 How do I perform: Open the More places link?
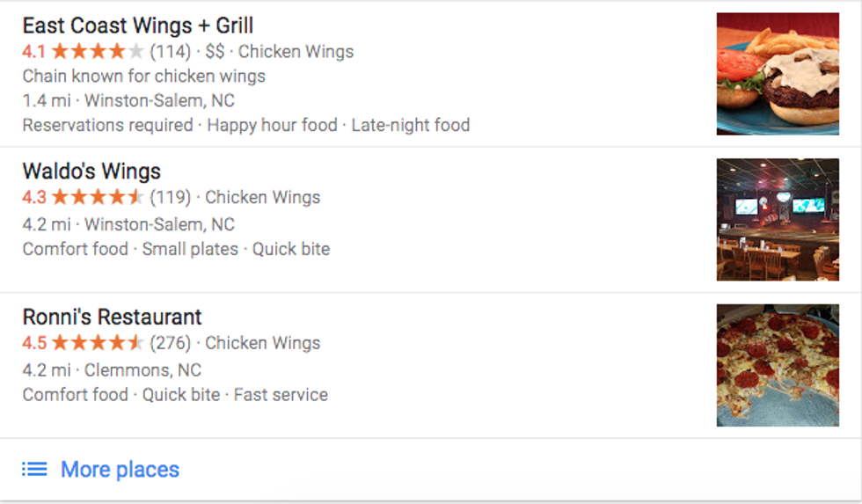coord(120,470)
